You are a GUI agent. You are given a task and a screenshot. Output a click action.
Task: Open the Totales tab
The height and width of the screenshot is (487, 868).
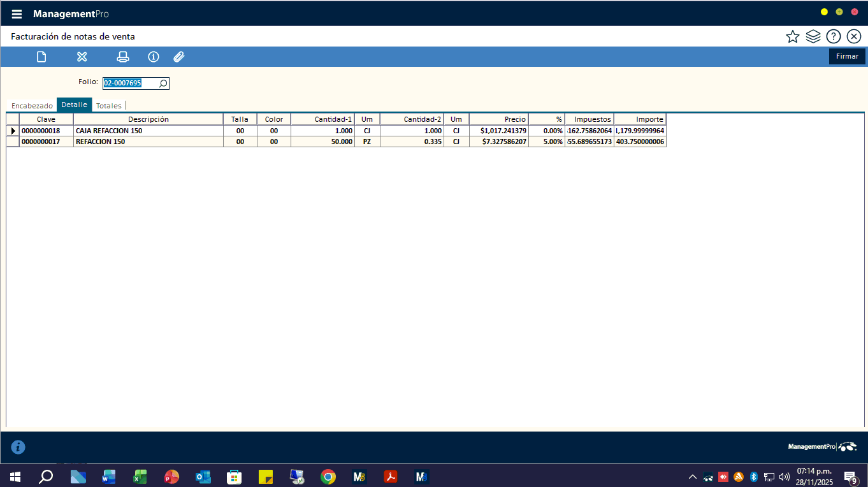pos(108,106)
